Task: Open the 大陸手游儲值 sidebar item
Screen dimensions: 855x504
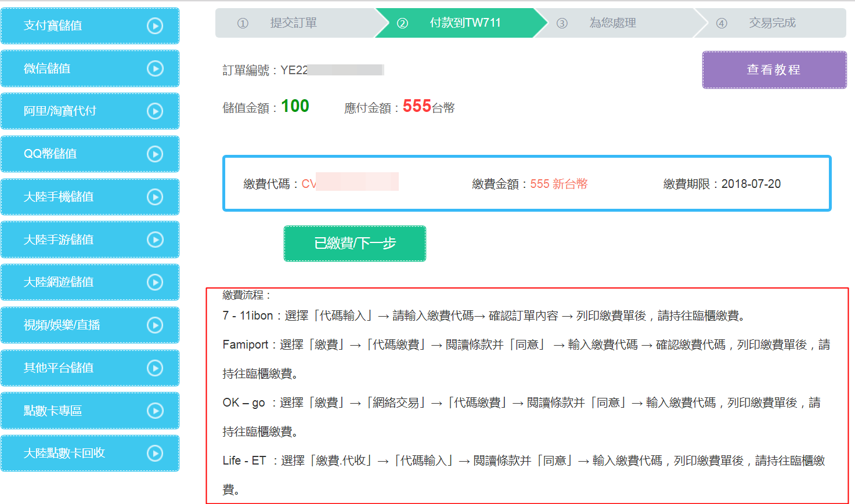Action: 90,240
